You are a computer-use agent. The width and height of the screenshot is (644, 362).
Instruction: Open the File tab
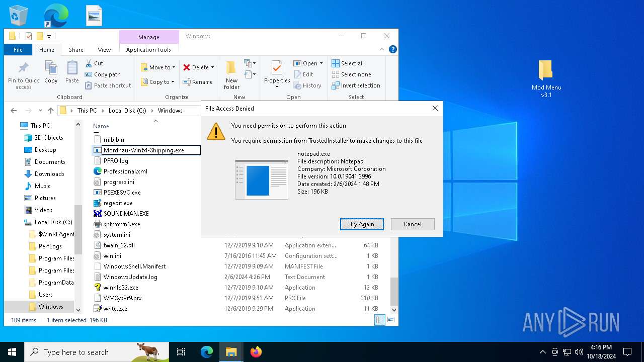18,50
